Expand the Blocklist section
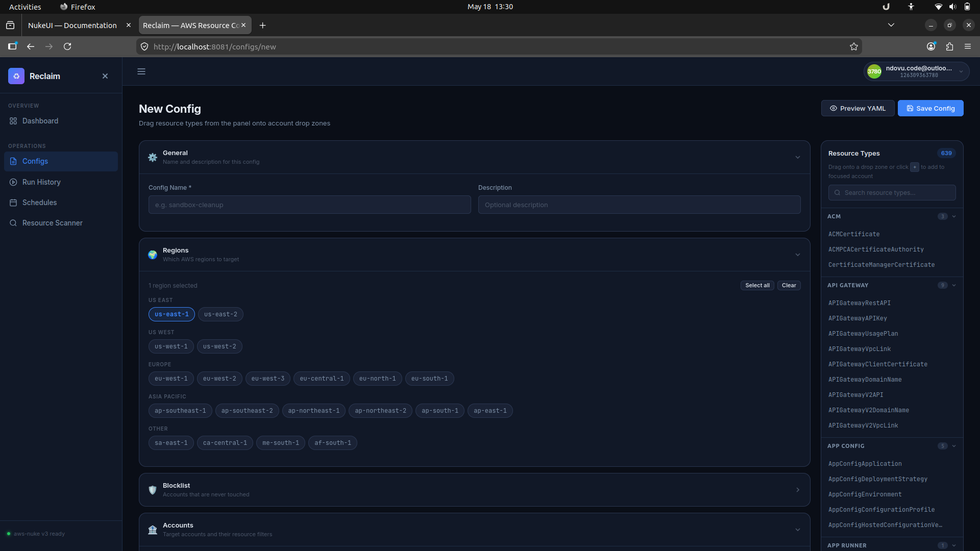 pyautogui.click(x=798, y=490)
